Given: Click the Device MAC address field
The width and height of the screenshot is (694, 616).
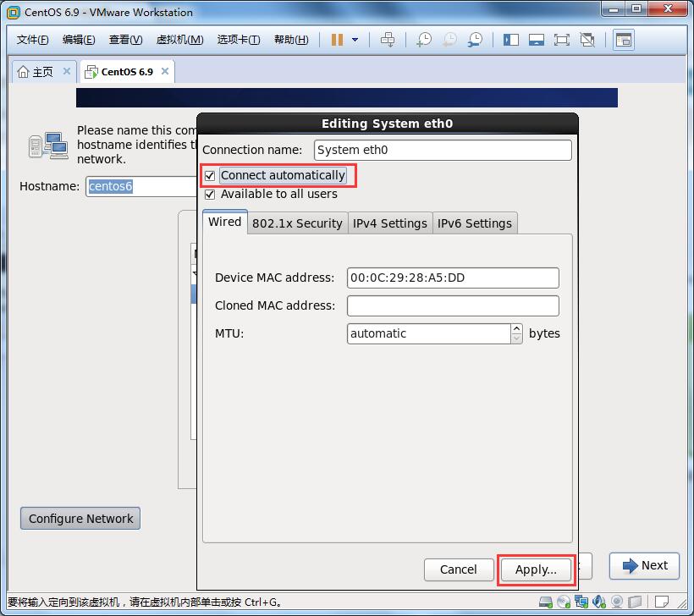Looking at the screenshot, I should coord(453,278).
